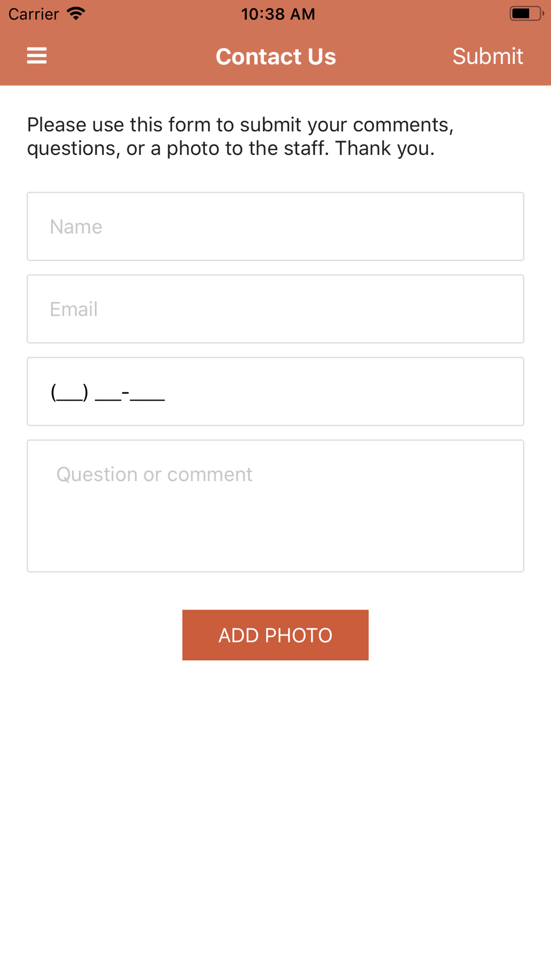The width and height of the screenshot is (551, 980).
Task: Tap the Contact Us header title
Action: click(275, 56)
